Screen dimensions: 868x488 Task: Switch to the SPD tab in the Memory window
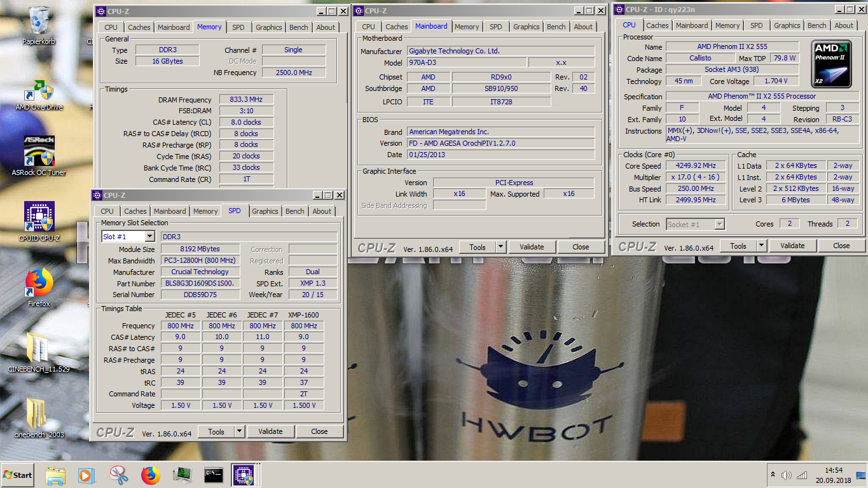pyautogui.click(x=238, y=27)
